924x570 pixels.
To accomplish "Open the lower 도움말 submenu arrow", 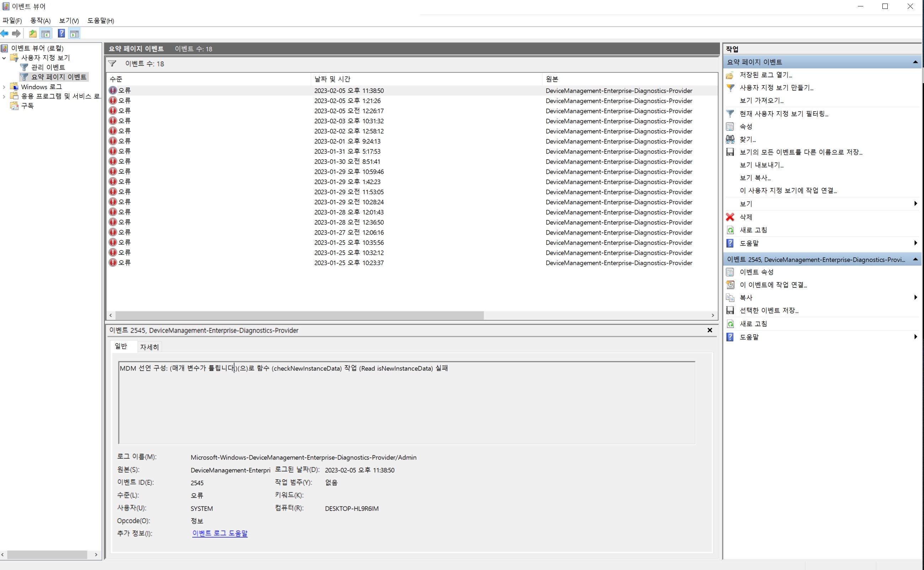I will coord(916,337).
